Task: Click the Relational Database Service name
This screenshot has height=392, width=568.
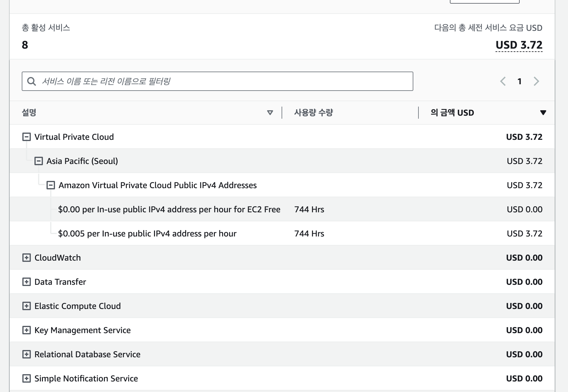Action: click(x=87, y=354)
